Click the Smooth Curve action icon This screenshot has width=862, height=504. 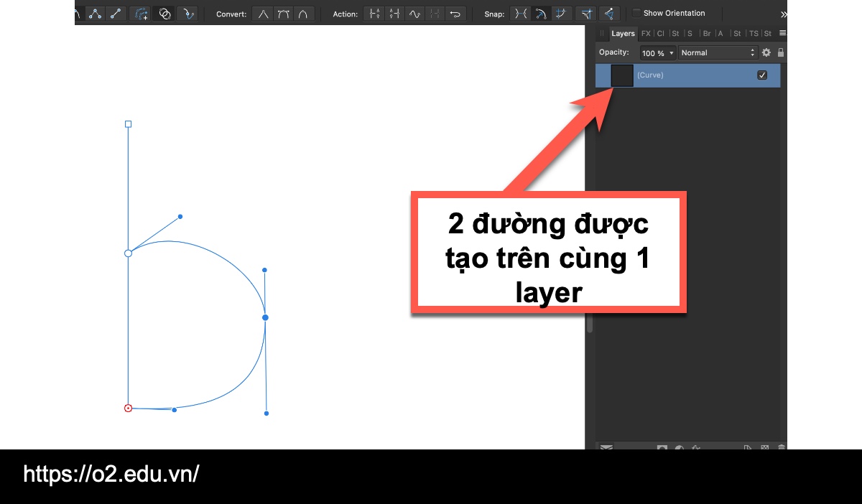pos(414,14)
